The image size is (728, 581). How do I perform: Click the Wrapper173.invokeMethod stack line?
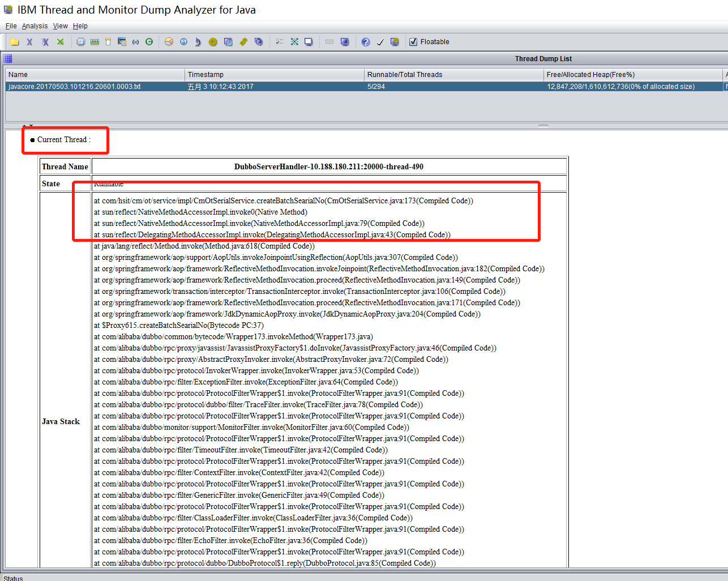click(x=233, y=336)
